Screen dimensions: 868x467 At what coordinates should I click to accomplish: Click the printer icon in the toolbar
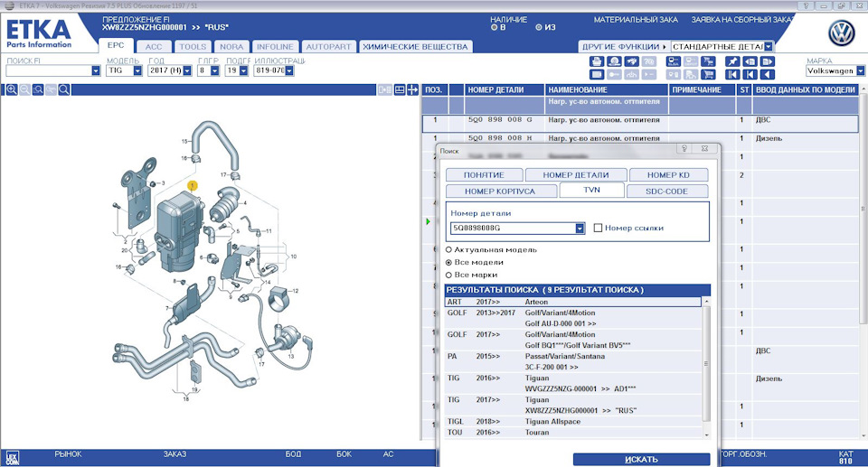(597, 61)
